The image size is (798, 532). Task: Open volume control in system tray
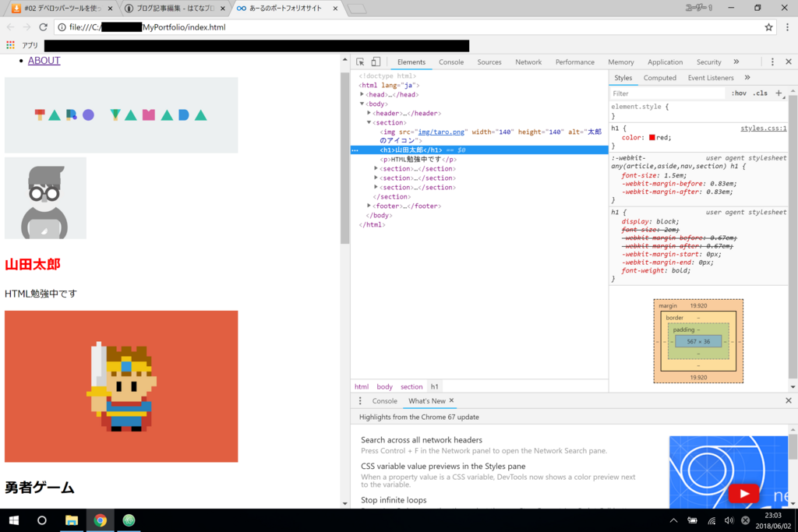729,520
